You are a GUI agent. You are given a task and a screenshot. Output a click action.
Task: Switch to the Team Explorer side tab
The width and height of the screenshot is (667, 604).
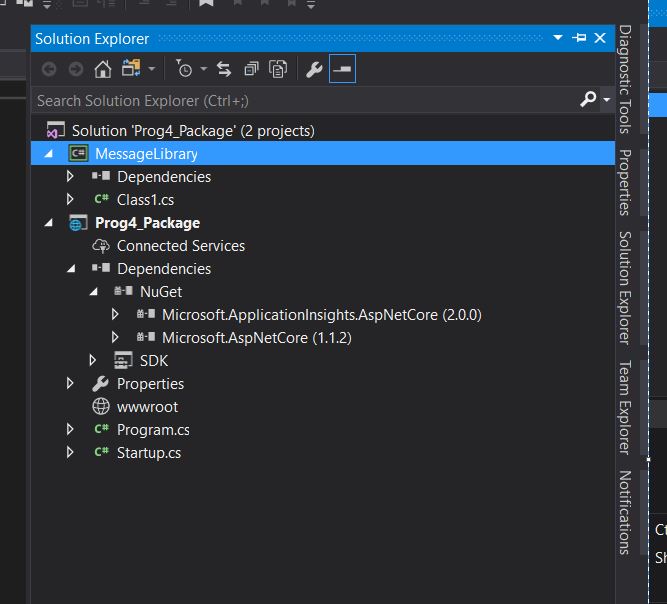[x=624, y=406]
